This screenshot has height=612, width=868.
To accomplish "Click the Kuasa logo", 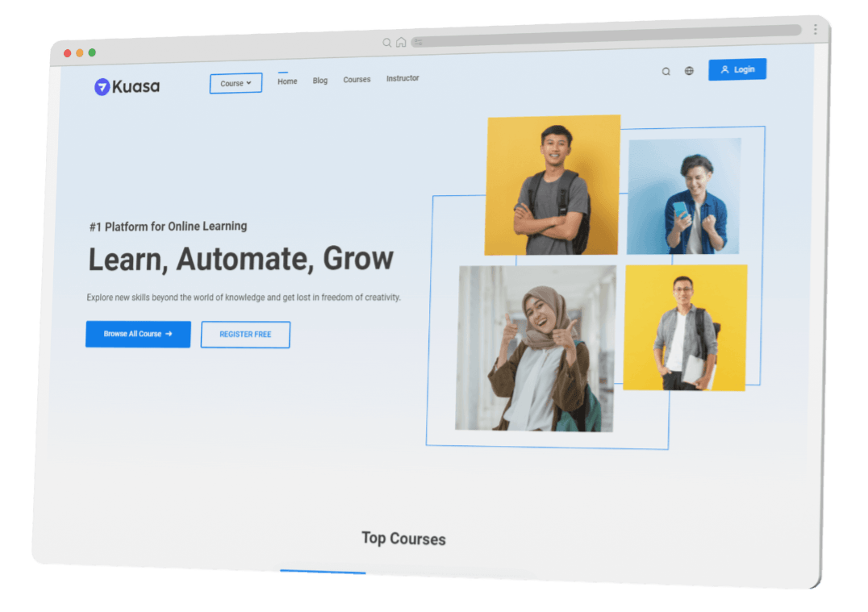I will (x=127, y=86).
